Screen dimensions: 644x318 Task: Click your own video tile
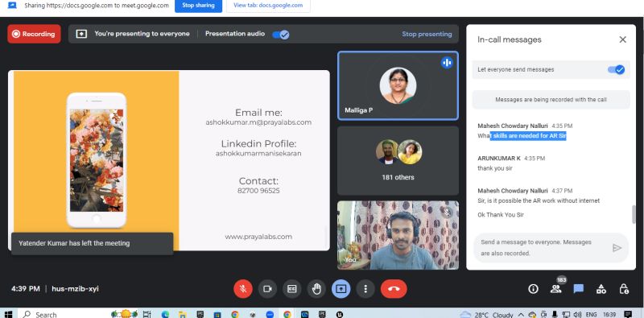point(398,235)
